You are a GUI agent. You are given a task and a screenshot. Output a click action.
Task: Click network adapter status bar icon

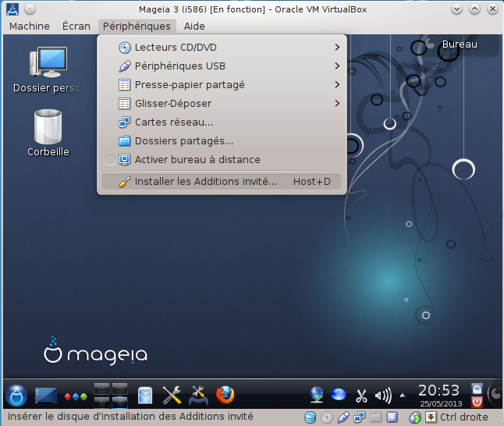tap(359, 417)
